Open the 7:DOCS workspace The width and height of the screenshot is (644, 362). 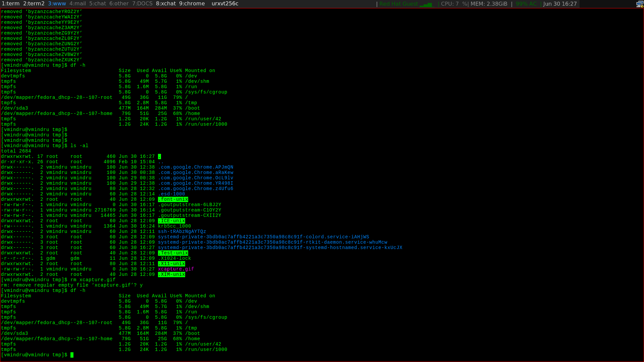coord(142,4)
